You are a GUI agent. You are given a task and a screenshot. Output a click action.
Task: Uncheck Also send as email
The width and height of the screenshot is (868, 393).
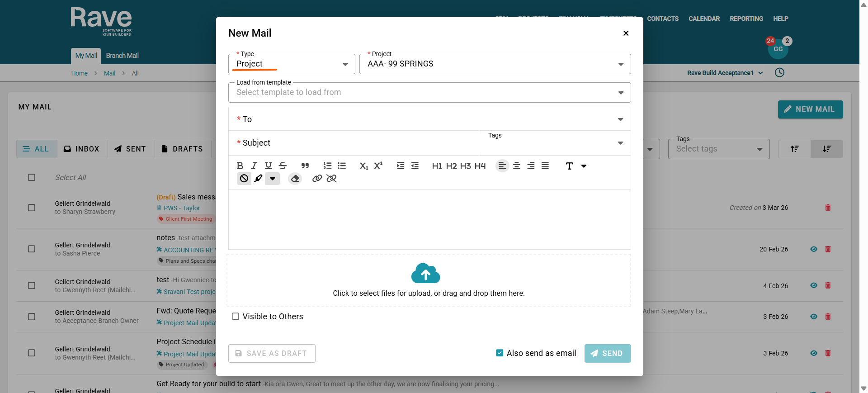click(500, 353)
